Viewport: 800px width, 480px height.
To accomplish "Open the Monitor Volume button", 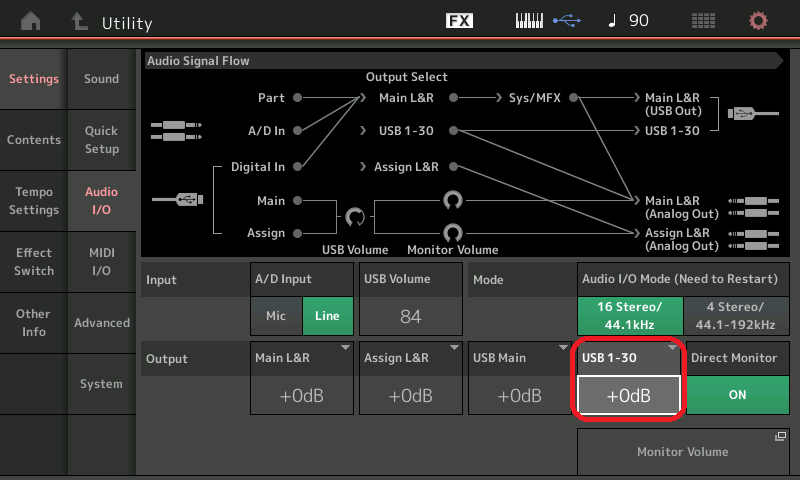I will pos(684,452).
